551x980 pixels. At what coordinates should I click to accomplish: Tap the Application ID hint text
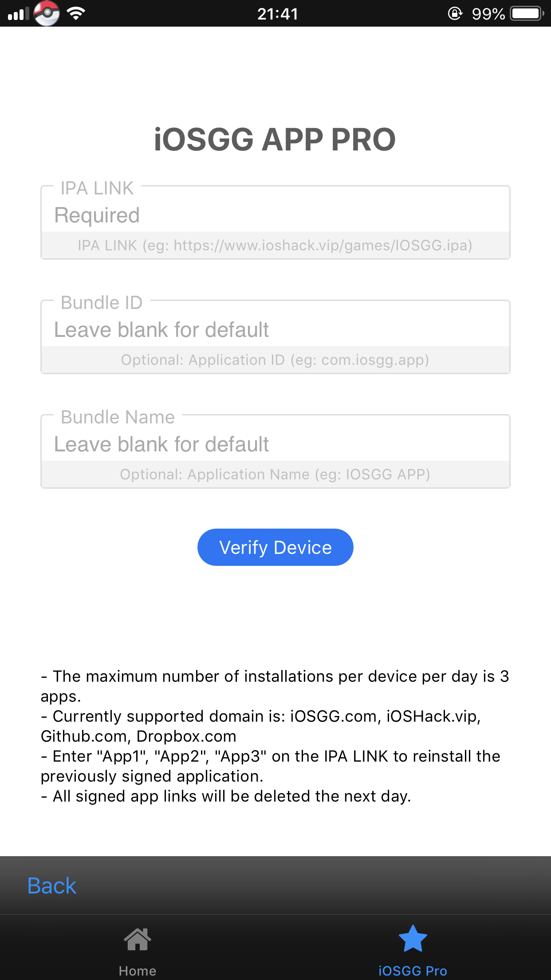(275, 360)
